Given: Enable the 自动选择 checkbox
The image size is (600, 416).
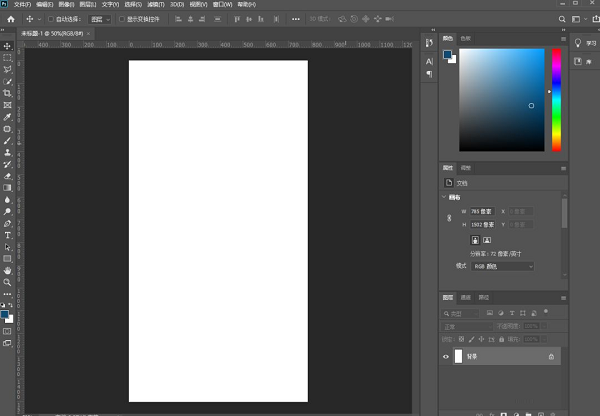Looking at the screenshot, I should coord(52,18).
